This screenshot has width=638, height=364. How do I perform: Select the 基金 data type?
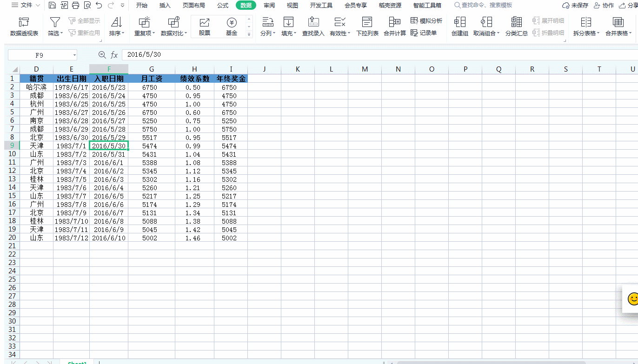pyautogui.click(x=232, y=27)
